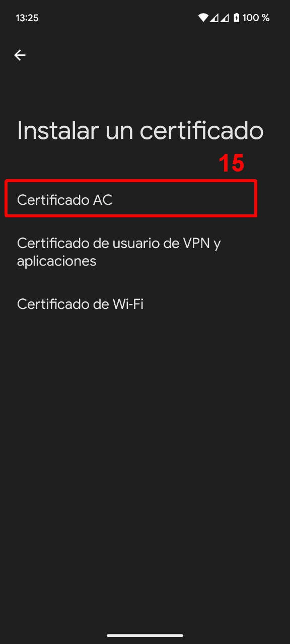Tap the first cellular signal icon
Screen dimensions: 290x644
coord(214,18)
